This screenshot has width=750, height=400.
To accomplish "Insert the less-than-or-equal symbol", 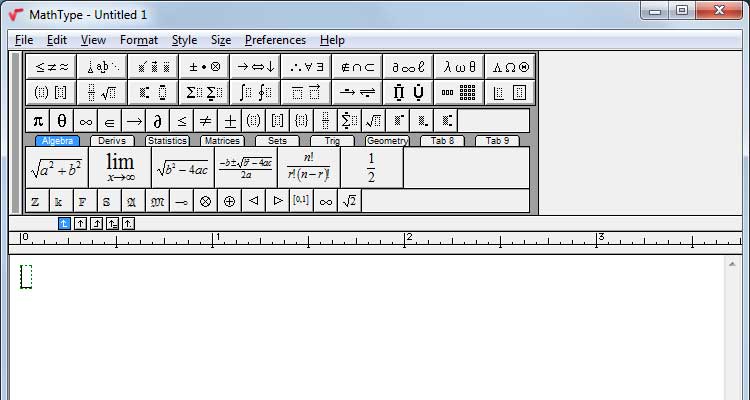I will [182, 121].
